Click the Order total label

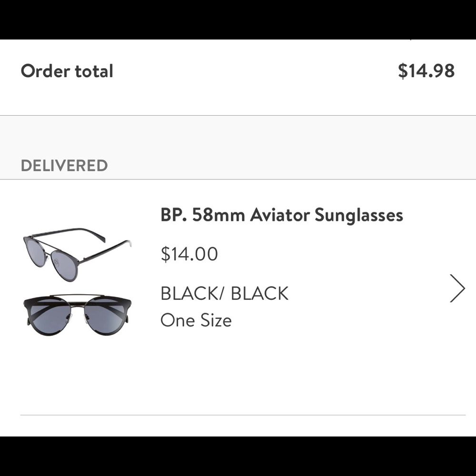(67, 71)
